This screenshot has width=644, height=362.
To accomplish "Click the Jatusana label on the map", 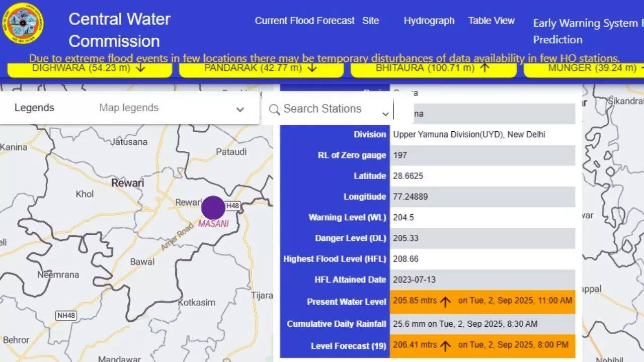I will coord(129,142).
